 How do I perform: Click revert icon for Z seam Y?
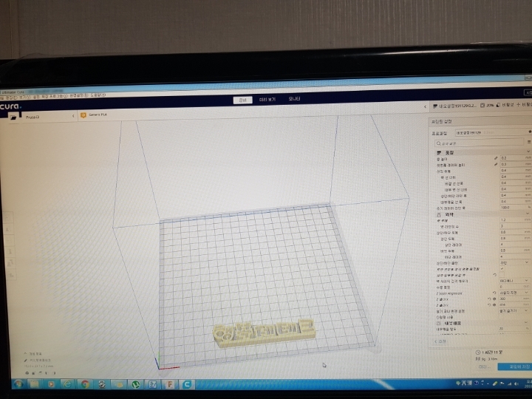click(x=489, y=305)
